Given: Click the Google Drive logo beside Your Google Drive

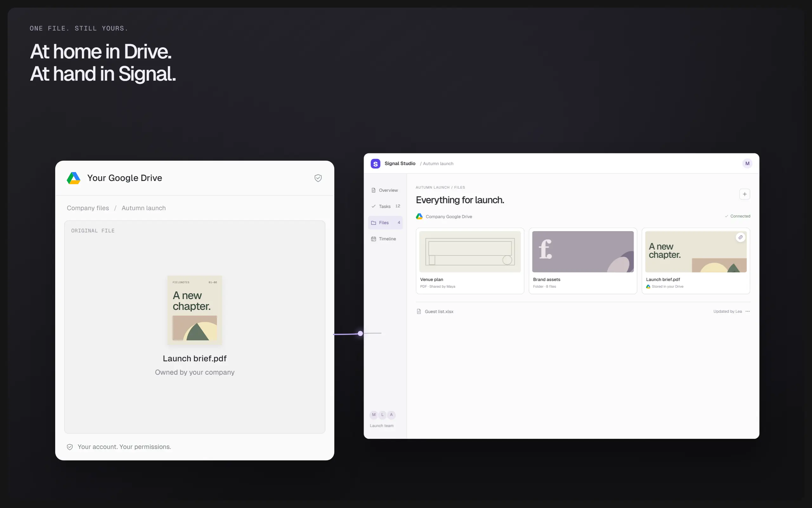Looking at the screenshot, I should click(x=74, y=178).
